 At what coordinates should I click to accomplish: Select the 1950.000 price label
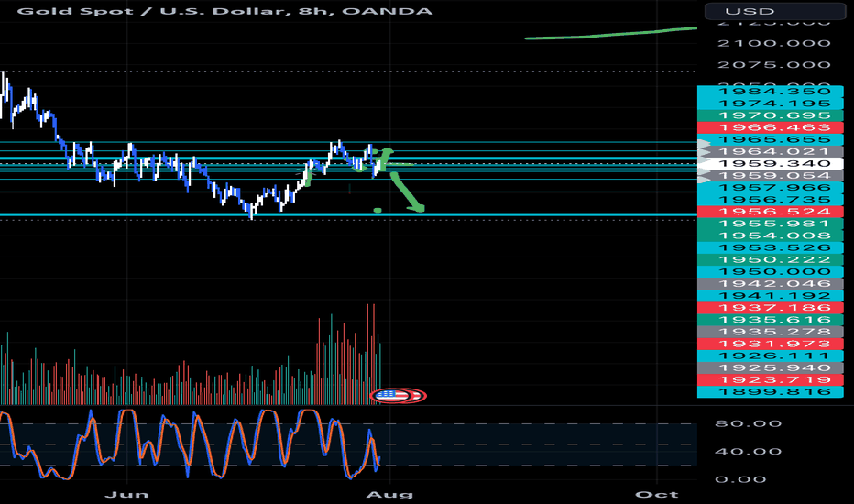[x=770, y=271]
